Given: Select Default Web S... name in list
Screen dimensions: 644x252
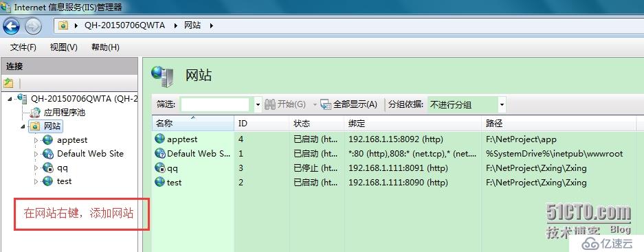Looking at the screenshot, I should [x=199, y=154].
